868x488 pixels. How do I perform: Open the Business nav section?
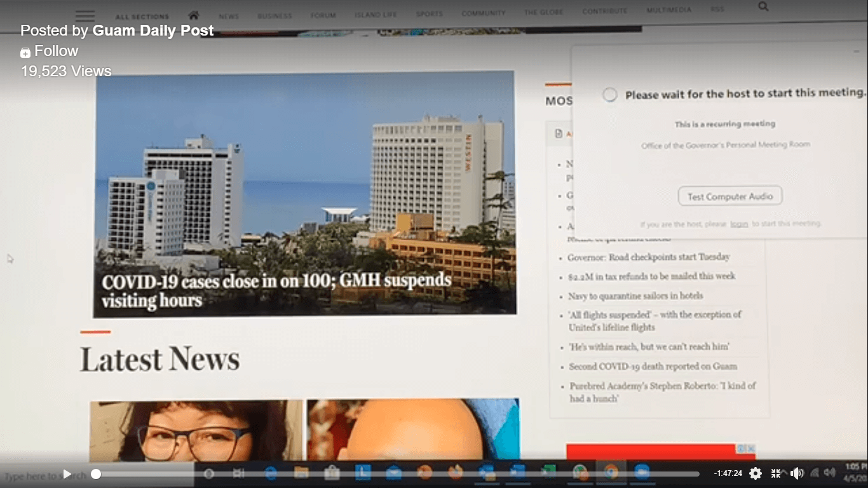pyautogui.click(x=275, y=15)
